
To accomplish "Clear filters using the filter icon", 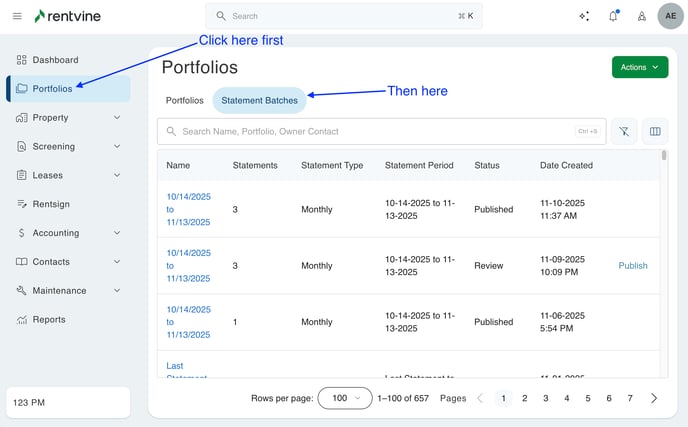I will point(623,131).
